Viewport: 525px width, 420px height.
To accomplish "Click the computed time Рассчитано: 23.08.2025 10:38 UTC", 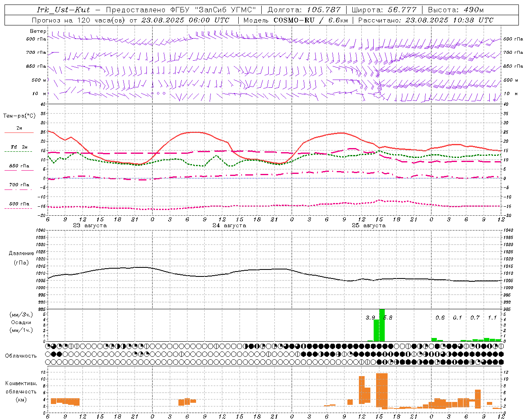I will tap(426, 20).
